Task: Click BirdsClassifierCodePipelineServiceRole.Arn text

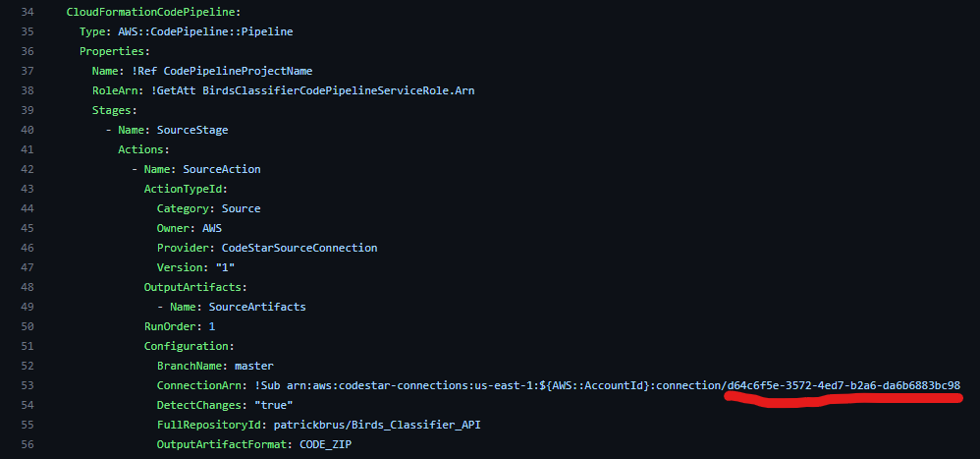Action: tap(339, 90)
